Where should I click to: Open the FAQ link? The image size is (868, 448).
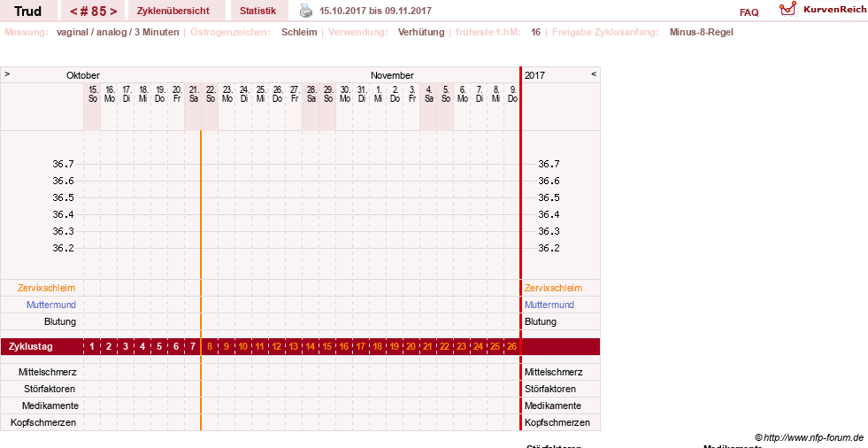point(749,12)
